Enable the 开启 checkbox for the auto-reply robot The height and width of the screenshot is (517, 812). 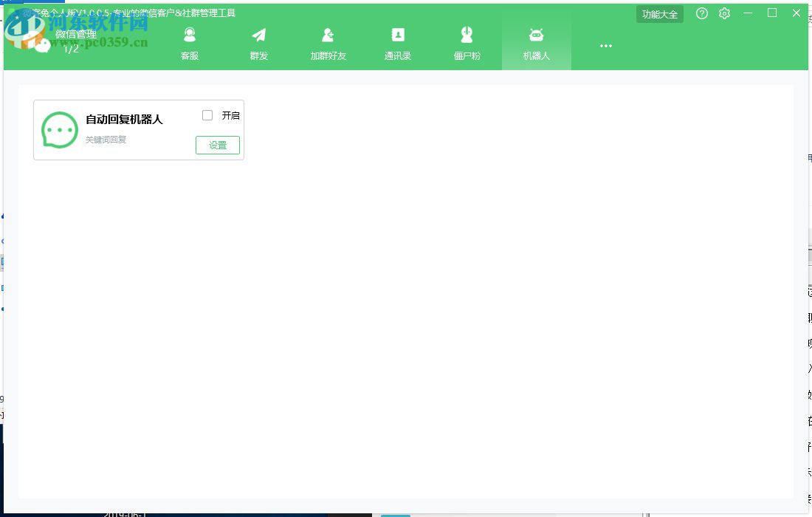pos(208,114)
